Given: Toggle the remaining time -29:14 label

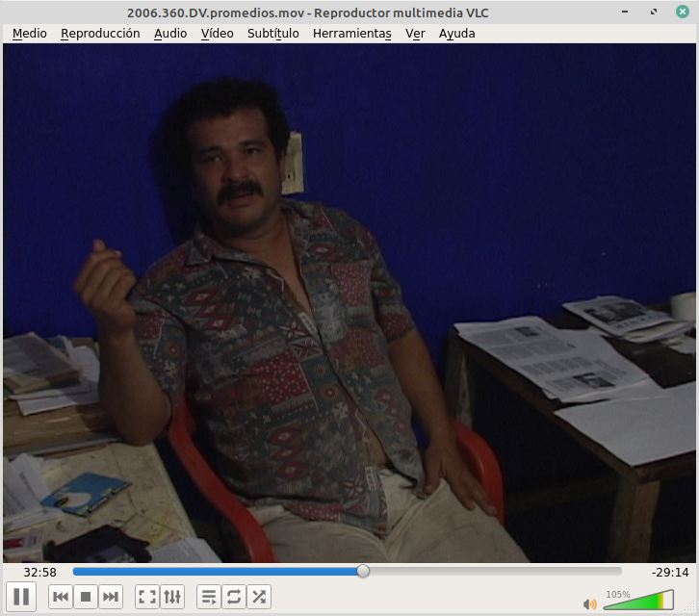Looking at the screenshot, I should point(670,573).
